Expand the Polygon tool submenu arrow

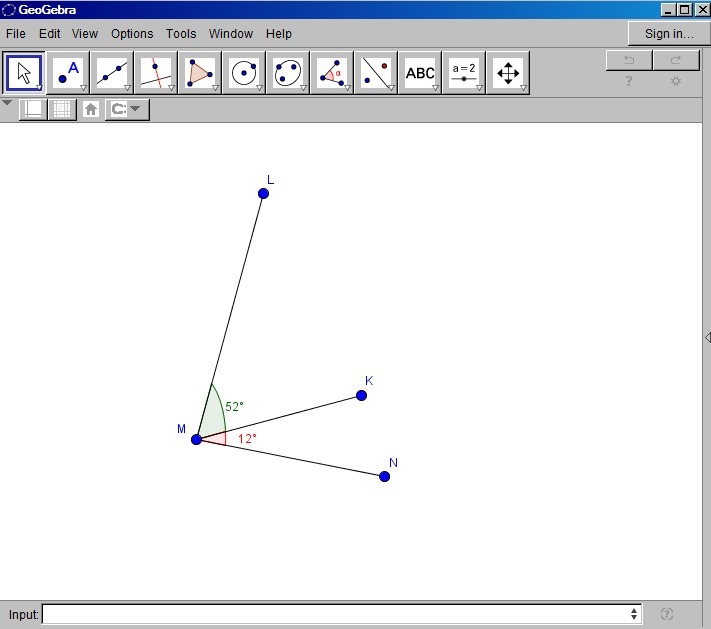tap(215, 88)
